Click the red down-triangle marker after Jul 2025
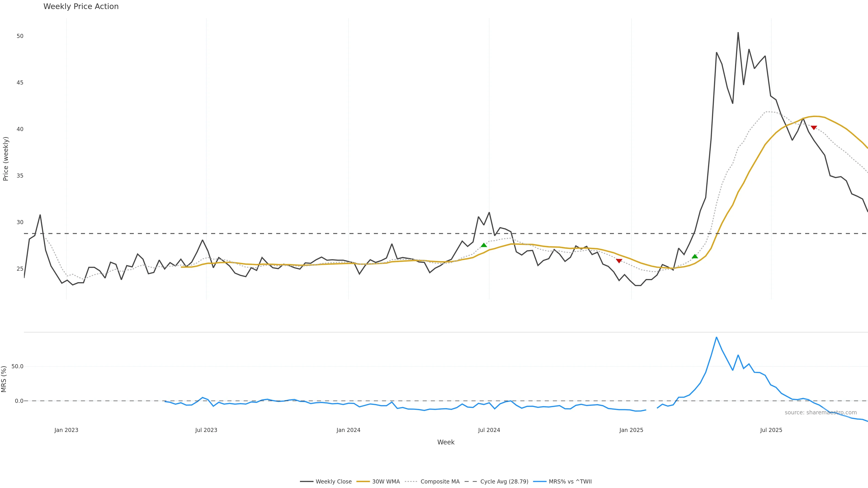Image resolution: width=868 pixels, height=488 pixels. [814, 128]
